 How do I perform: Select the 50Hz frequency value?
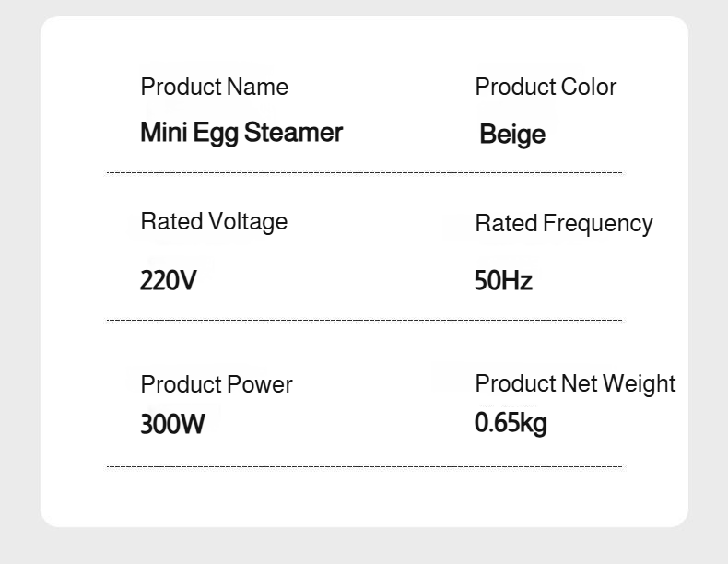(503, 279)
